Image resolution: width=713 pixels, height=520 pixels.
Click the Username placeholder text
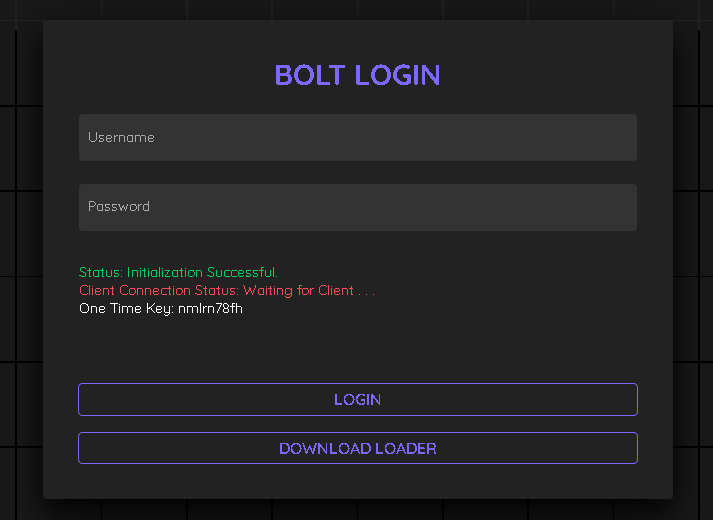(x=121, y=137)
